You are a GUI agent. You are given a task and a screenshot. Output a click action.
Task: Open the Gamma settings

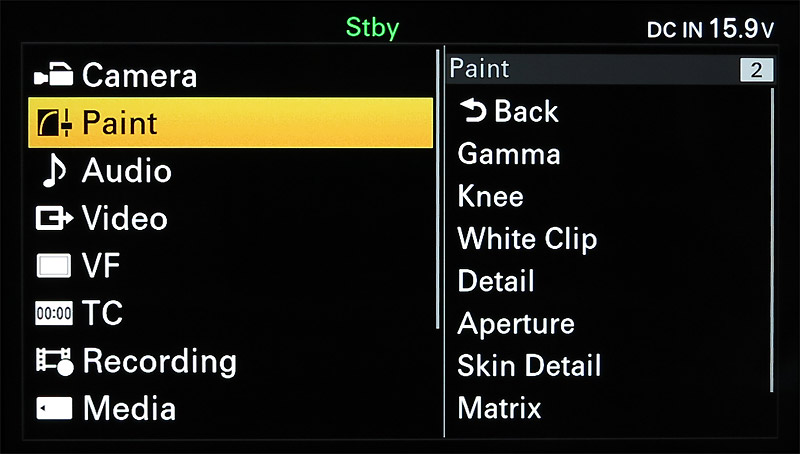pos(508,154)
